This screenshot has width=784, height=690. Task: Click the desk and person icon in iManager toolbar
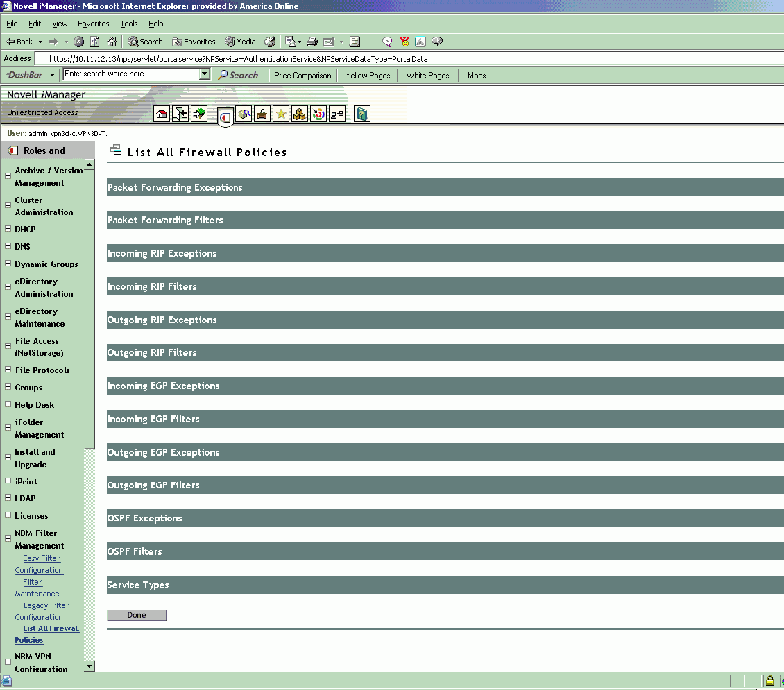point(262,114)
